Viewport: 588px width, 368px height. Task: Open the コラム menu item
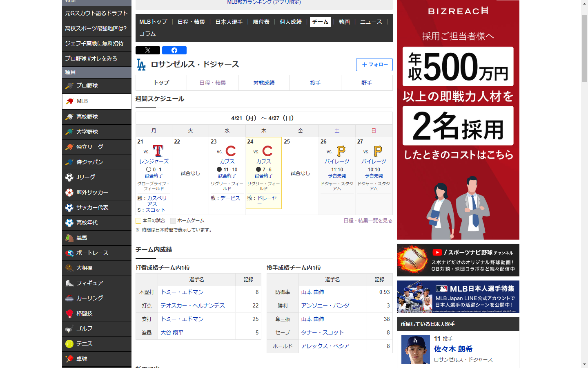click(x=147, y=34)
